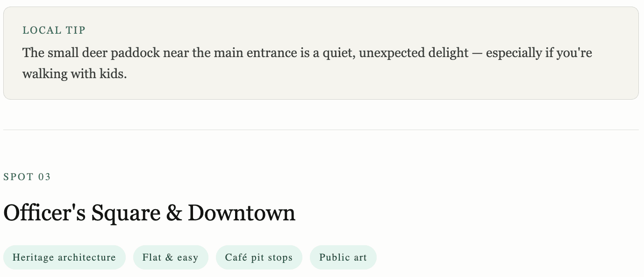Click the LOCAL TIP label
Viewport: 644px width, 277px height.
pyautogui.click(x=54, y=30)
